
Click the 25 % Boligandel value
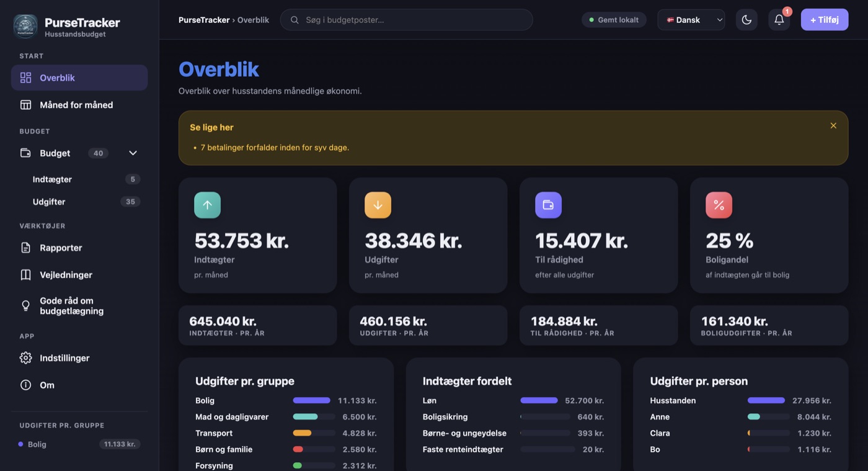click(x=730, y=241)
